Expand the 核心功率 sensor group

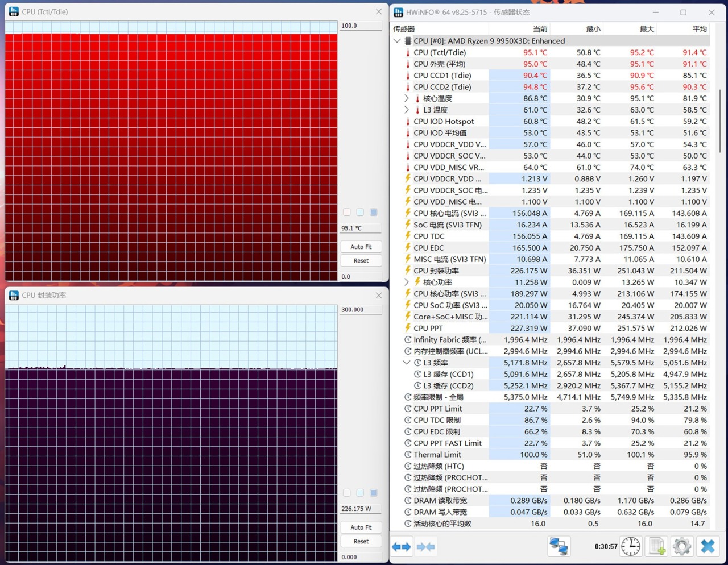click(407, 282)
